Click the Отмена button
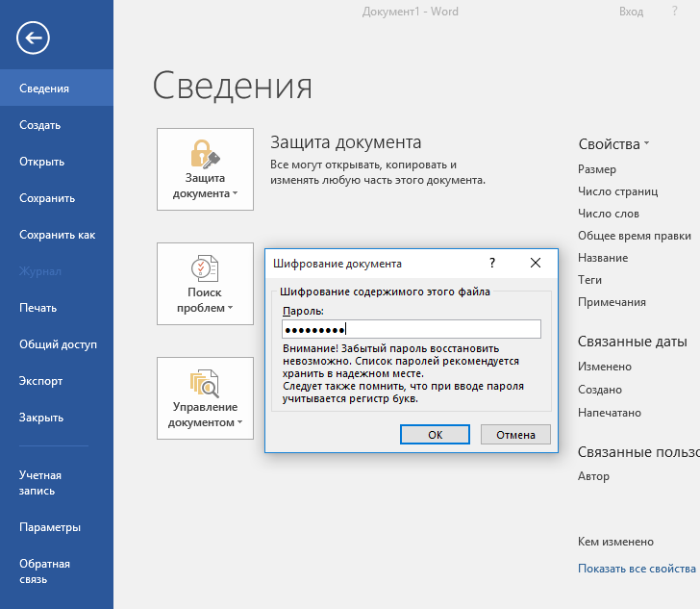The image size is (700, 609). pyautogui.click(x=515, y=435)
